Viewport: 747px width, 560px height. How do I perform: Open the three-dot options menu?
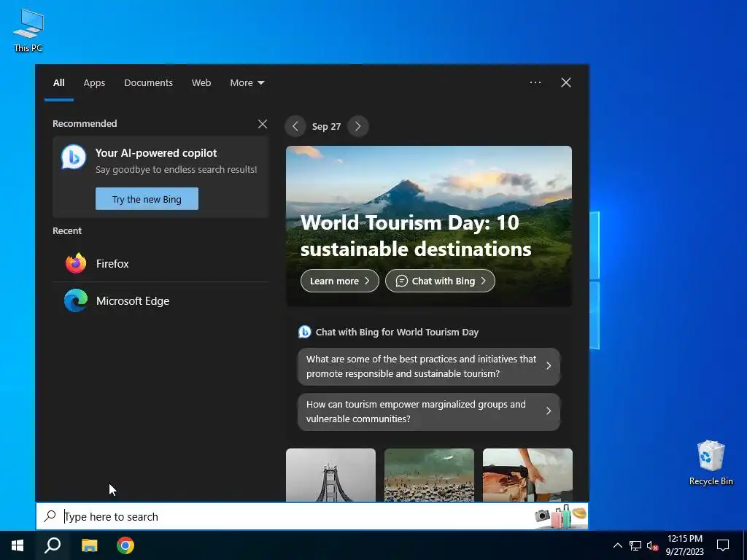tap(535, 82)
